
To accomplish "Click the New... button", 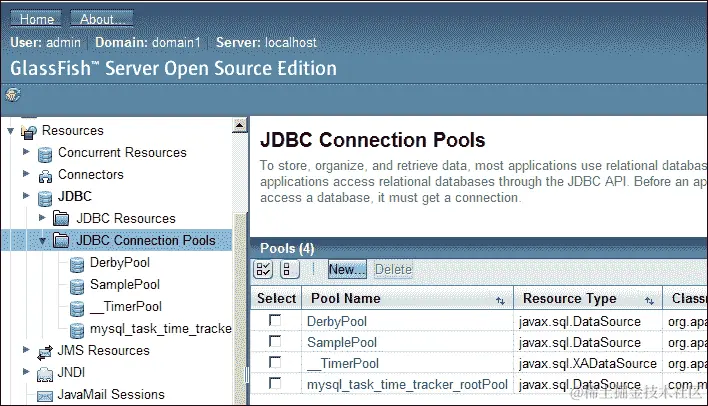I will coord(347,270).
